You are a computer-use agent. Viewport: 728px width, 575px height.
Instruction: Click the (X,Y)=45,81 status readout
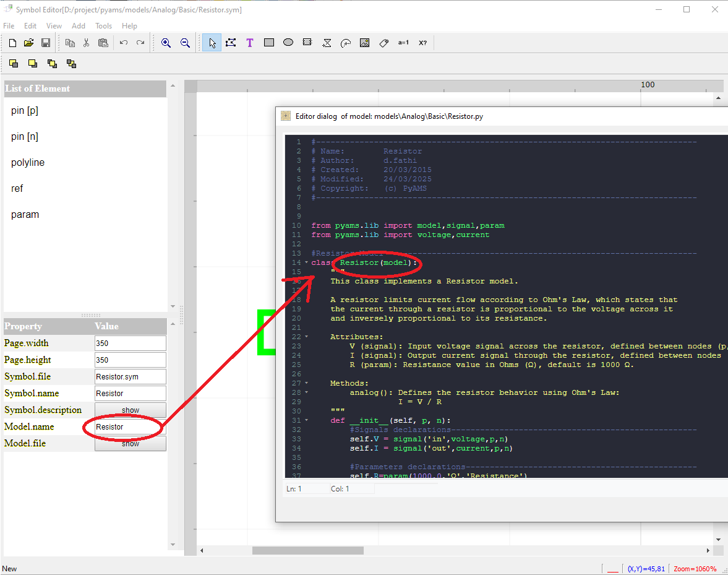coord(646,569)
